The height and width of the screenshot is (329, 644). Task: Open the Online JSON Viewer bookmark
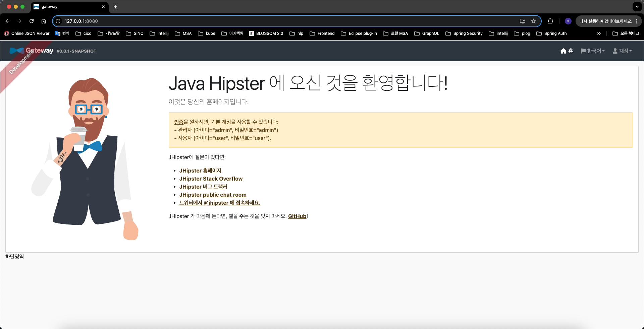click(x=27, y=34)
